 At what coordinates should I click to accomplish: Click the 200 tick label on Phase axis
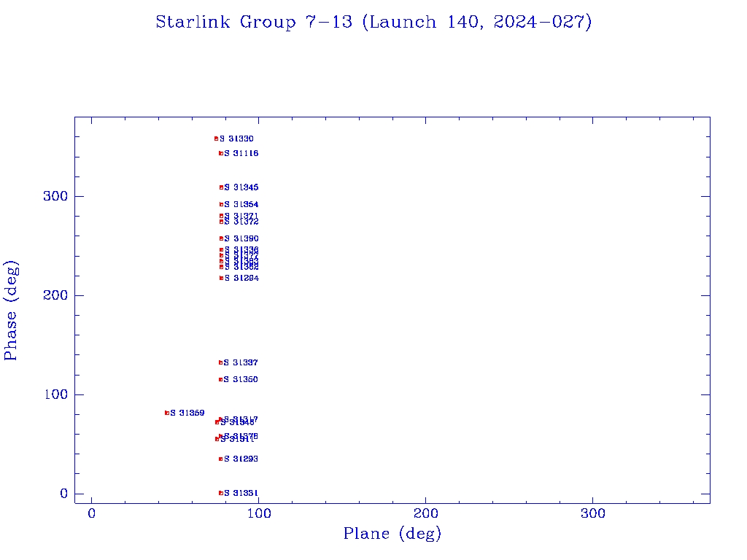pos(55,295)
